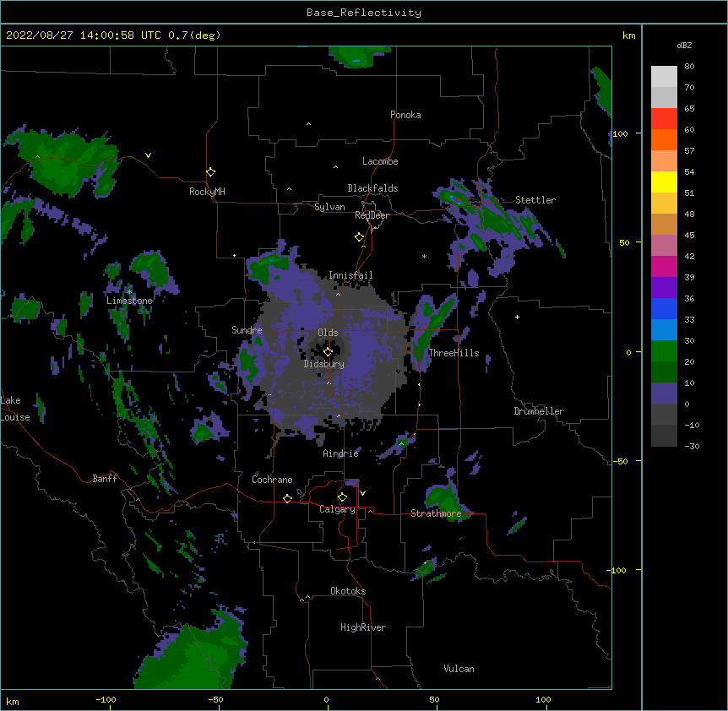Click the white plus marker northwest of Drumheller
728x711 pixels.
pyautogui.click(x=517, y=317)
